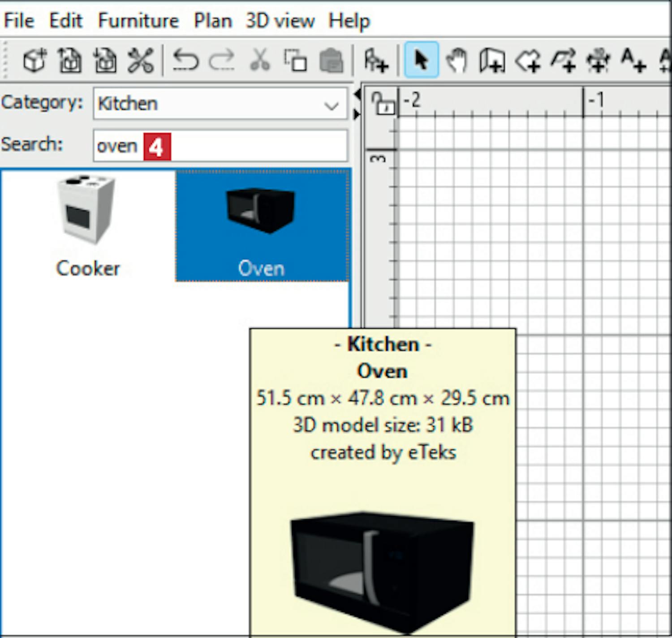The height and width of the screenshot is (638, 672).
Task: Click the Open home icon
Action: pyautogui.click(x=70, y=61)
